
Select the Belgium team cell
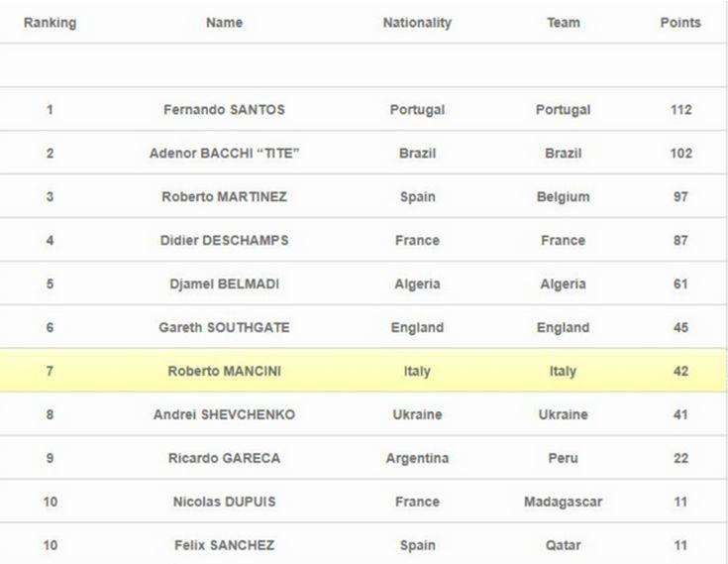pos(564,197)
